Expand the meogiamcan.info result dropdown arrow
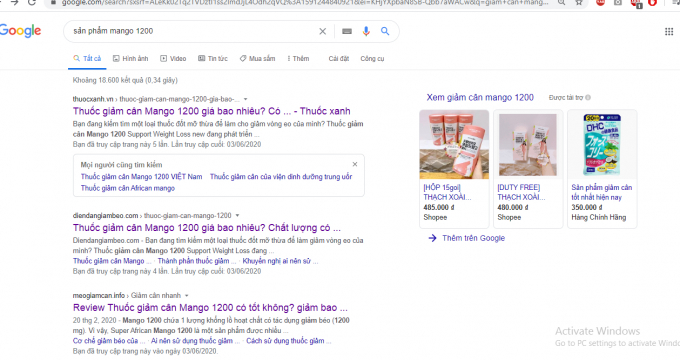The height and width of the screenshot is (360, 680). (186, 295)
